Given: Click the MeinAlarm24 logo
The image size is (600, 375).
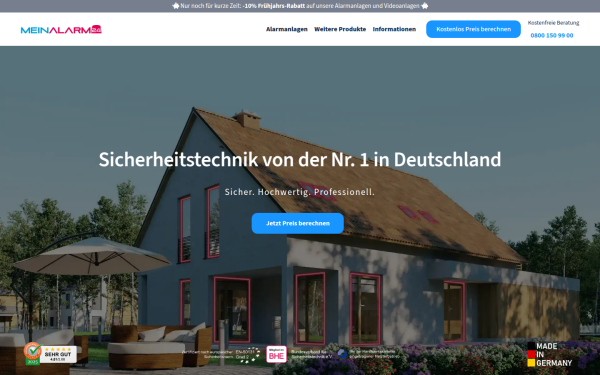Looking at the screenshot, I should pos(61,29).
